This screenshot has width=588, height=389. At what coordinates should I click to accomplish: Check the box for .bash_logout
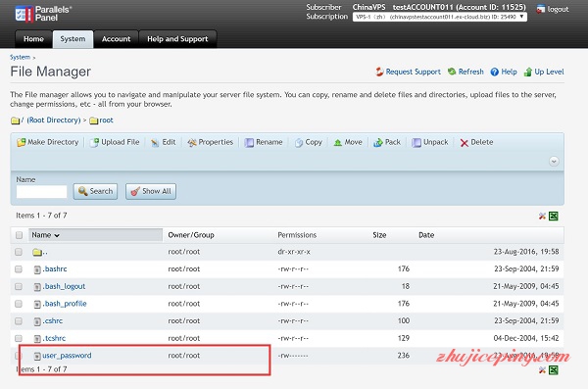19,286
